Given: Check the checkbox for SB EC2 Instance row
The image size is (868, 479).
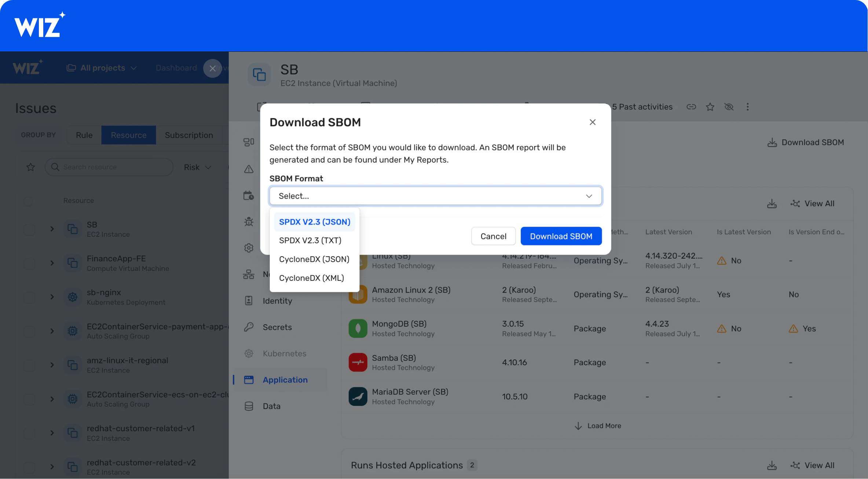Looking at the screenshot, I should 29,230.
